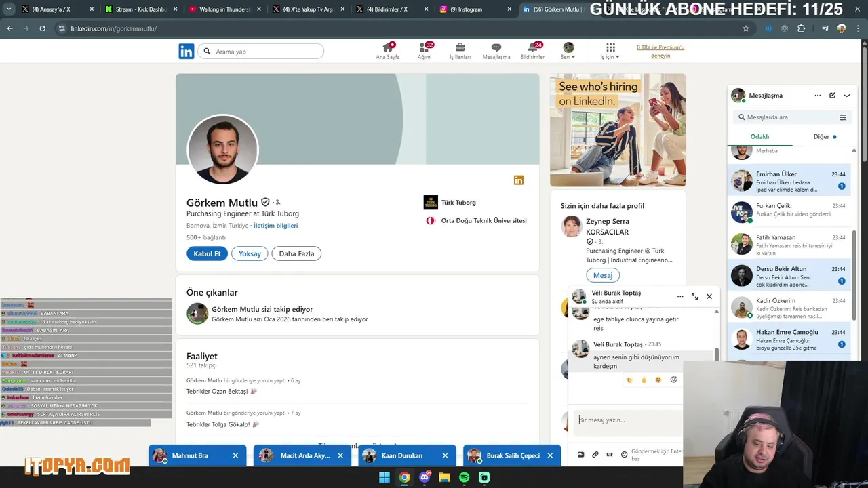Open Discord from taskbar
868x488 pixels.
click(x=425, y=477)
